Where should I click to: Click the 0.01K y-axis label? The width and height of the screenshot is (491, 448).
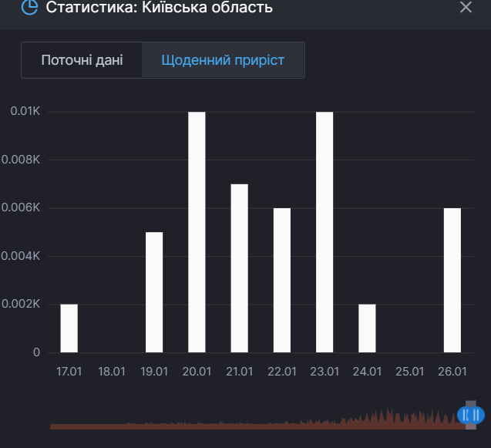25,112
